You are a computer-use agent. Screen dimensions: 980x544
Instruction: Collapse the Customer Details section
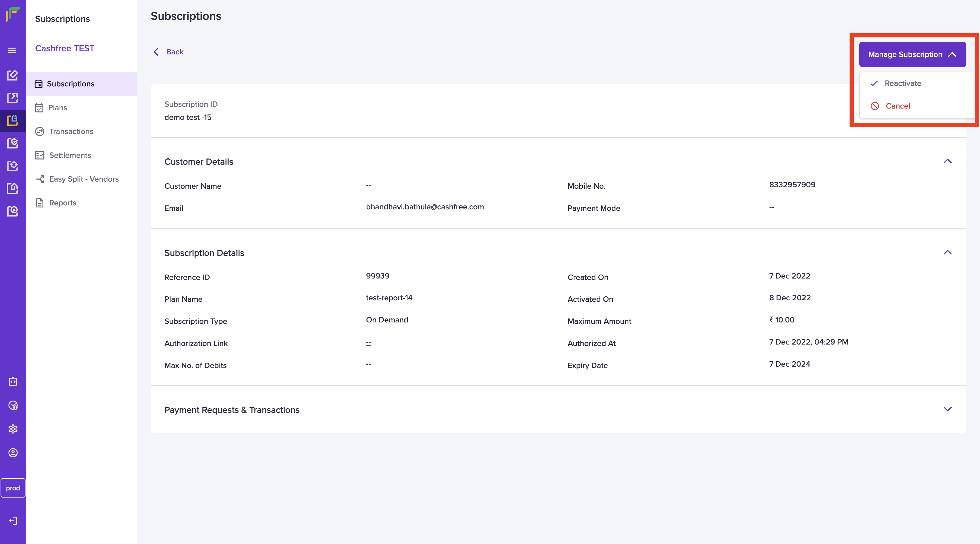coord(947,161)
